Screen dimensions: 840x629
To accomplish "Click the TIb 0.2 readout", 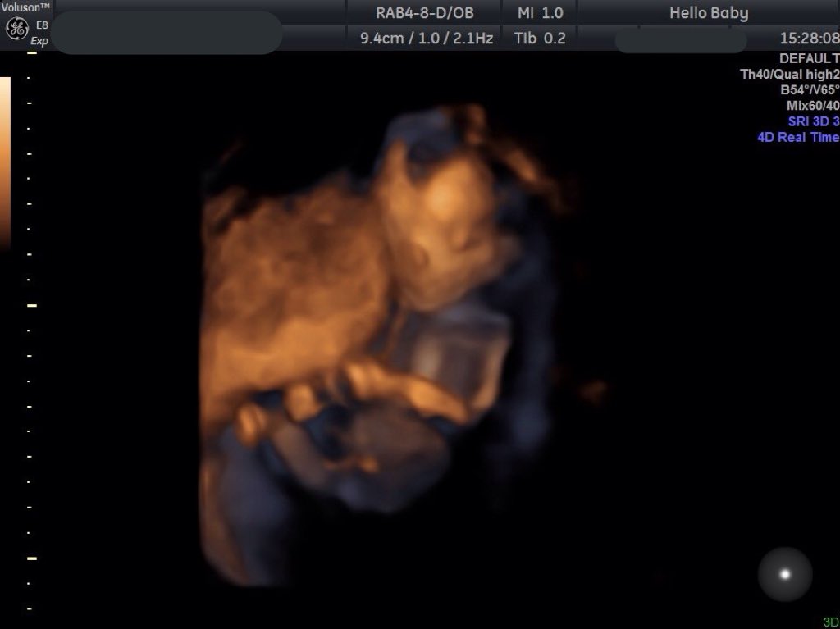I will (540, 38).
